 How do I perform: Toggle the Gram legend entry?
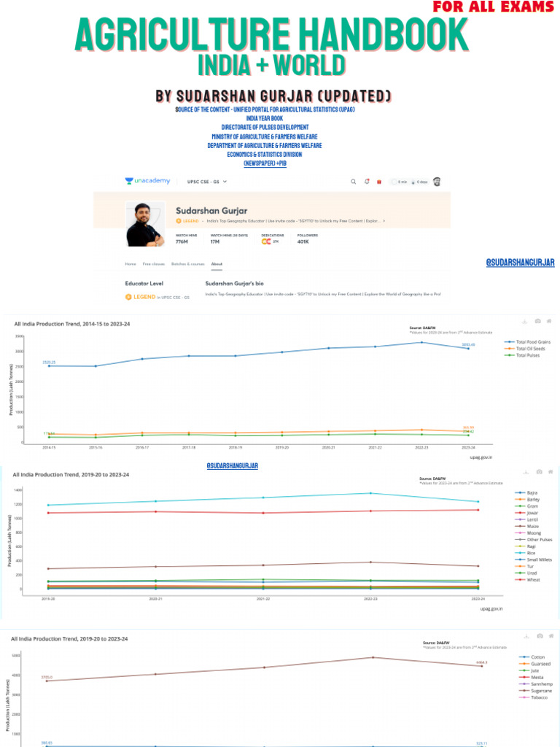click(x=526, y=506)
